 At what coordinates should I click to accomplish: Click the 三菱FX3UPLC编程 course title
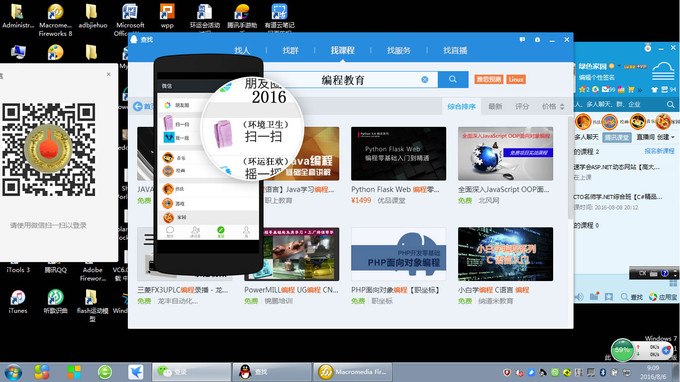point(183,290)
